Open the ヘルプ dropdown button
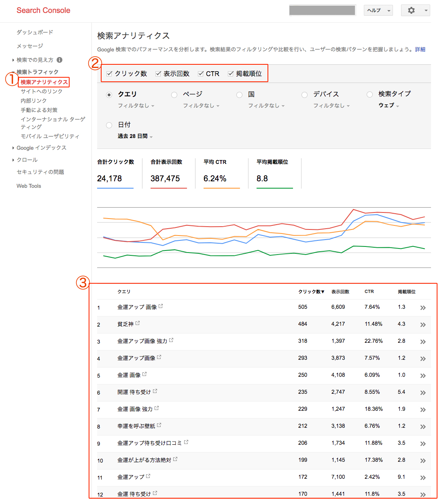Viewport: 448px width, 499px height. pyautogui.click(x=378, y=11)
